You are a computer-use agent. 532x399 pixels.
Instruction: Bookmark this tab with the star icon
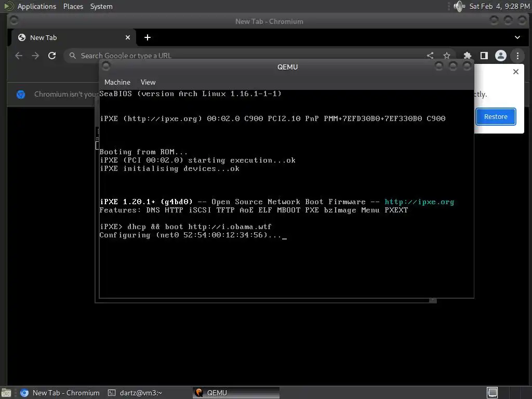447,56
